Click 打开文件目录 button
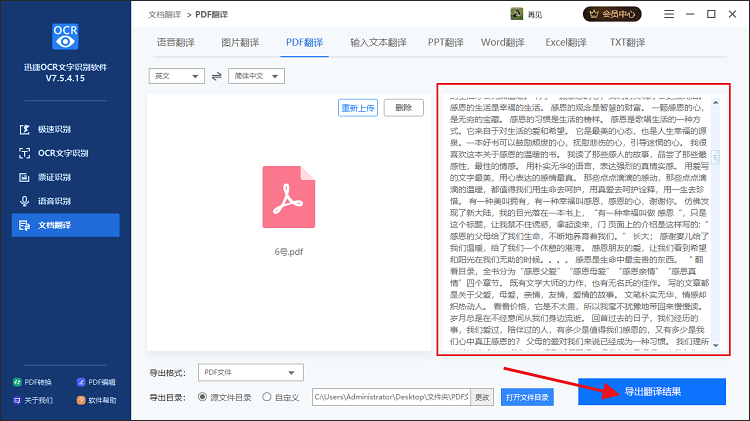The image size is (750, 421). coord(527,397)
